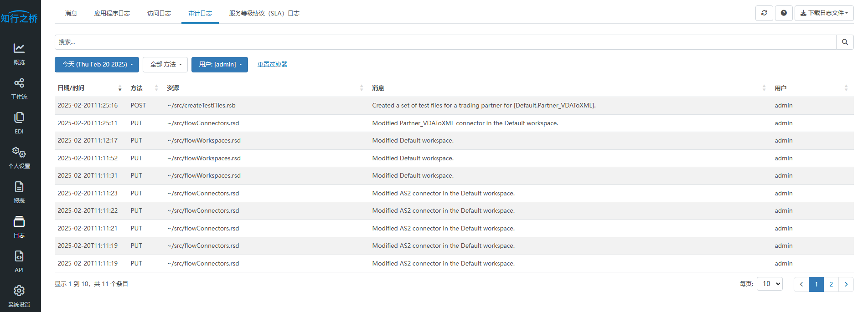This screenshot has width=868, height=312.
Task: Click 'Created a set of test files' message
Action: 484,106
